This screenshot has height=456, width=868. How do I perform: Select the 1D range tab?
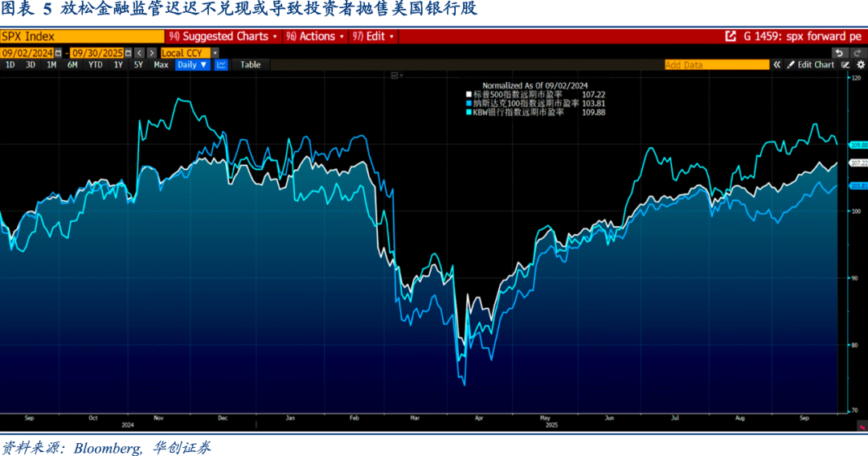tap(10, 65)
